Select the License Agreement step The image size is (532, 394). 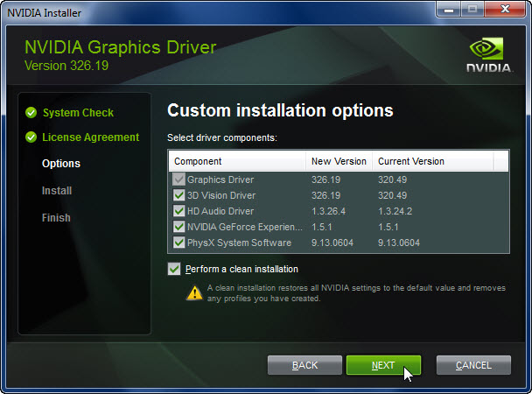coord(91,137)
